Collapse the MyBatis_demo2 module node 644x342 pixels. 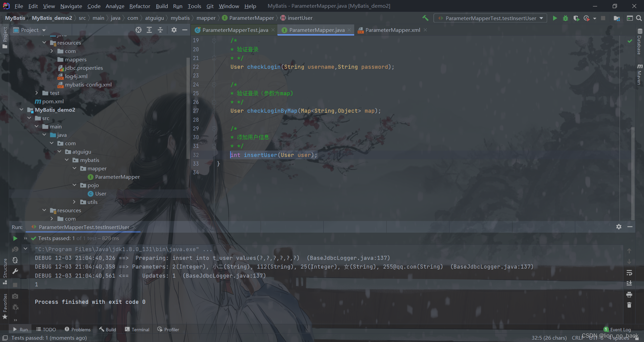(21, 110)
